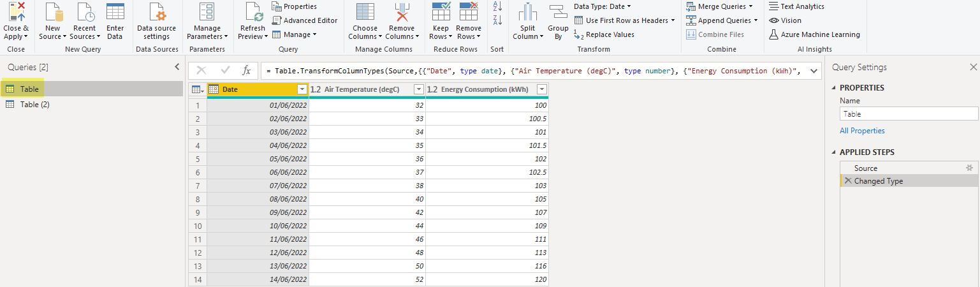Open the New Source menu
980x287 pixels.
[52, 21]
